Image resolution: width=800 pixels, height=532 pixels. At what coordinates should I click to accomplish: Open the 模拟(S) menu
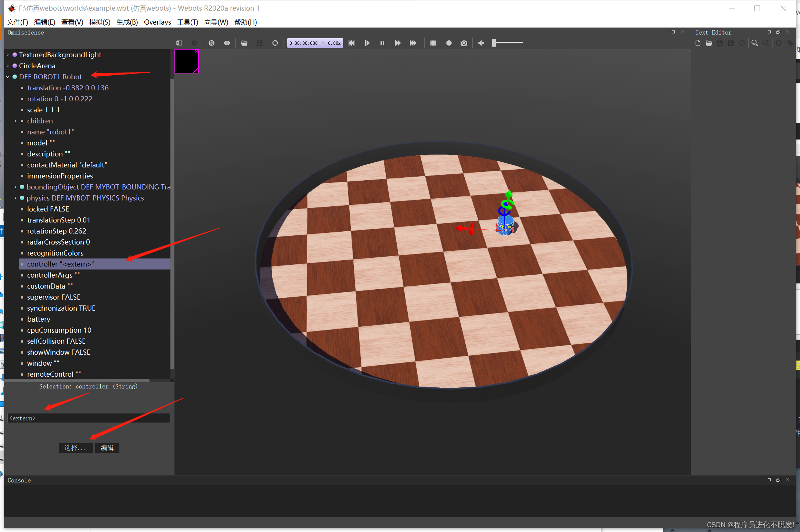[100, 22]
